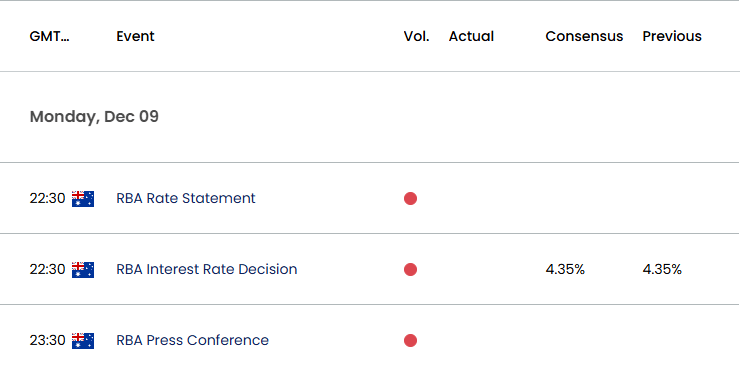This screenshot has width=740, height=372.
Task: Click the 23:30 time for Press Conference
Action: [47, 340]
